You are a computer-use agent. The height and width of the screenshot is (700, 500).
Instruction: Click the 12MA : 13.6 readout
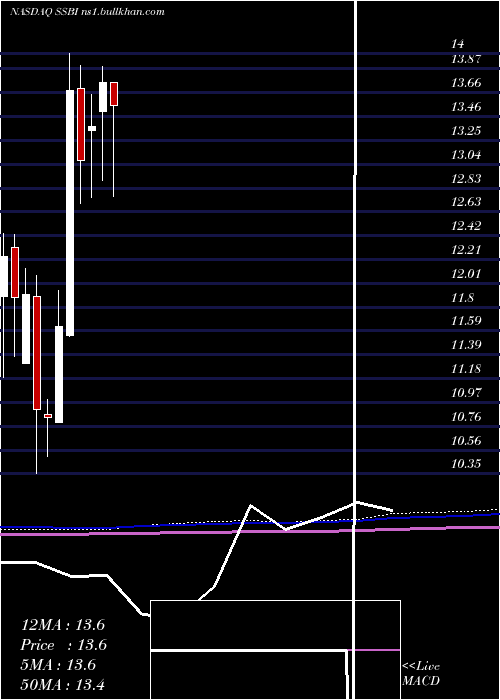(63, 625)
